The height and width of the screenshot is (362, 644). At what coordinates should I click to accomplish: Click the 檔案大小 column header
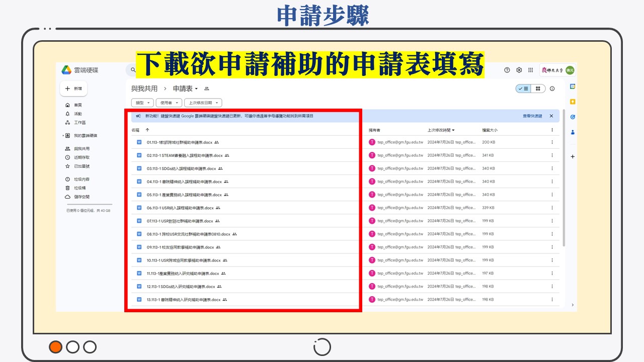(490, 130)
